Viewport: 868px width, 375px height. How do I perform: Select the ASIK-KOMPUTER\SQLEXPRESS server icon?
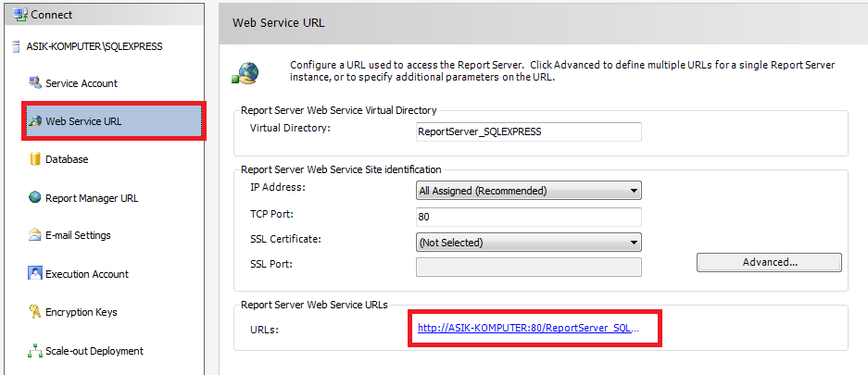pos(16,47)
